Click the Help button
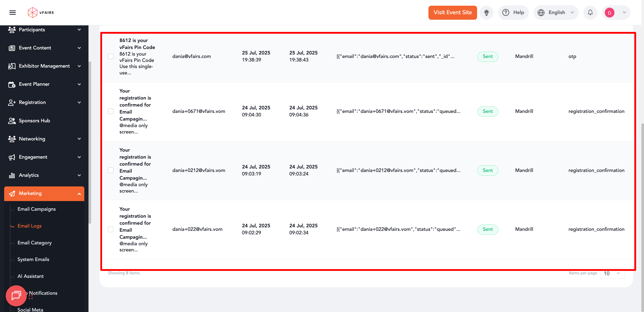 point(513,12)
